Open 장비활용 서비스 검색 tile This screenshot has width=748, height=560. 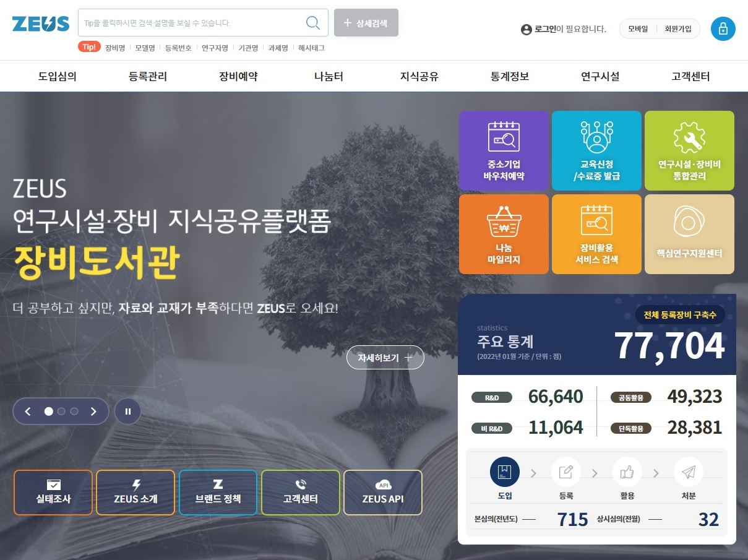click(x=596, y=234)
